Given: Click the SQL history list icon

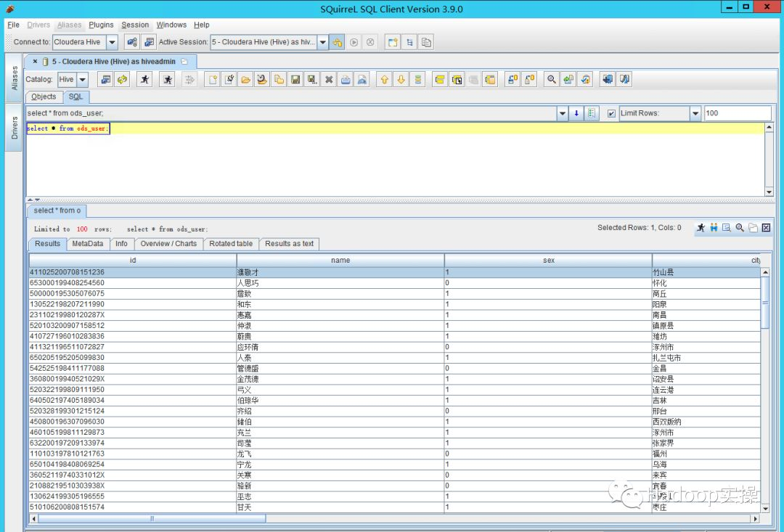Looking at the screenshot, I should (x=592, y=113).
